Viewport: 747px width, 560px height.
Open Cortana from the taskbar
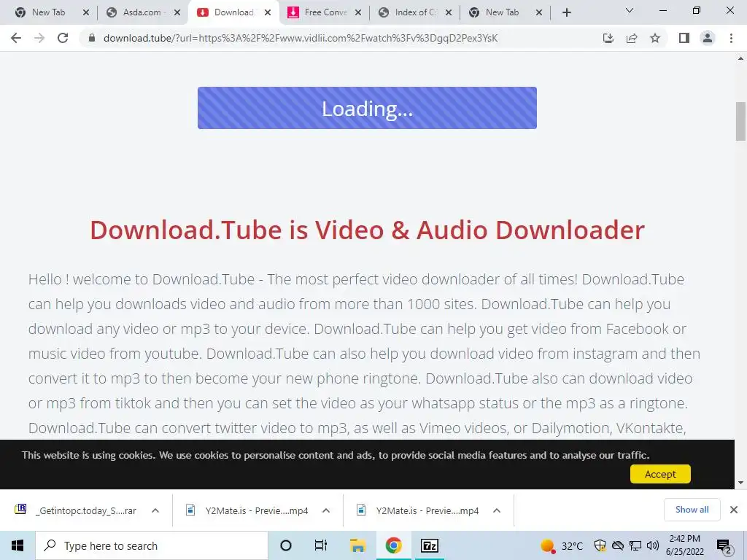click(286, 545)
